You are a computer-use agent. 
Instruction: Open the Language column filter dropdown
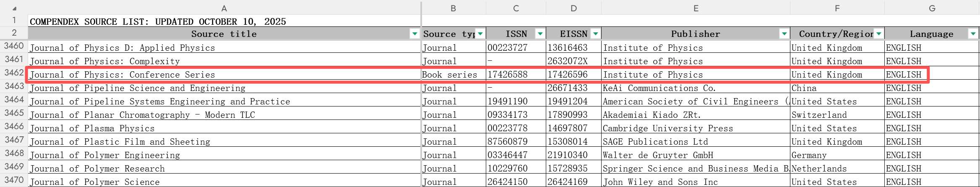973,34
